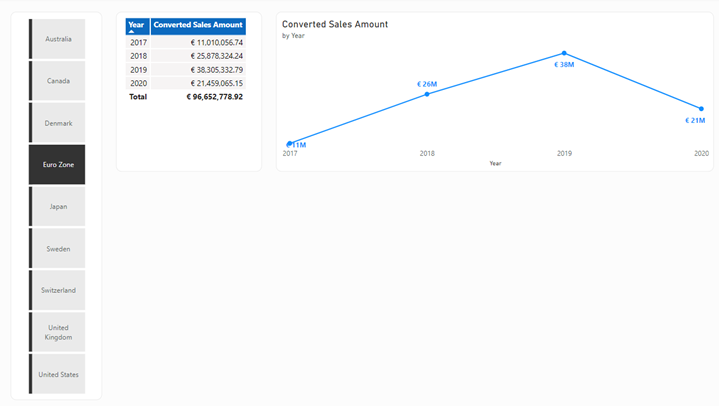Click the 2020 x-axis label
Screen dimensions: 719x406
point(701,153)
